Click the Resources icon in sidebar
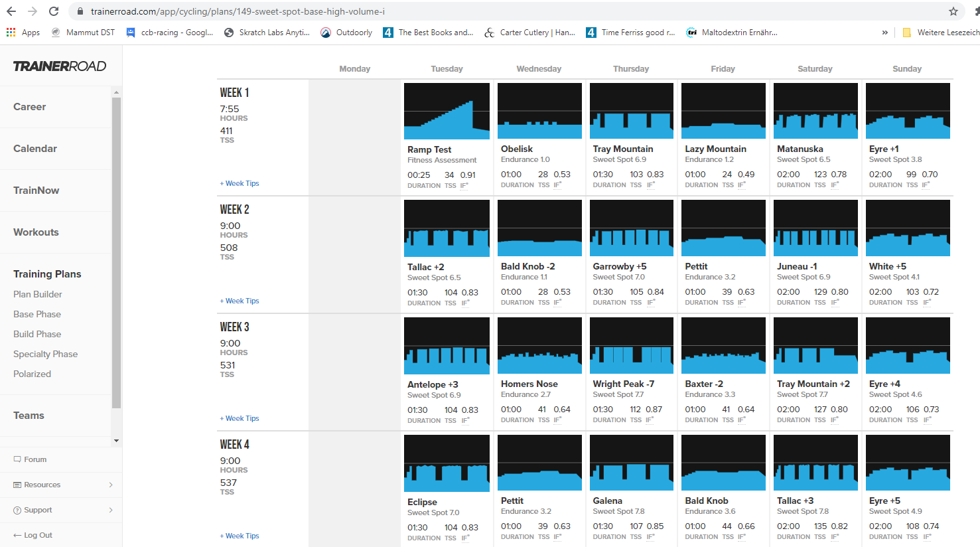Image resolution: width=980 pixels, height=547 pixels. (17, 485)
